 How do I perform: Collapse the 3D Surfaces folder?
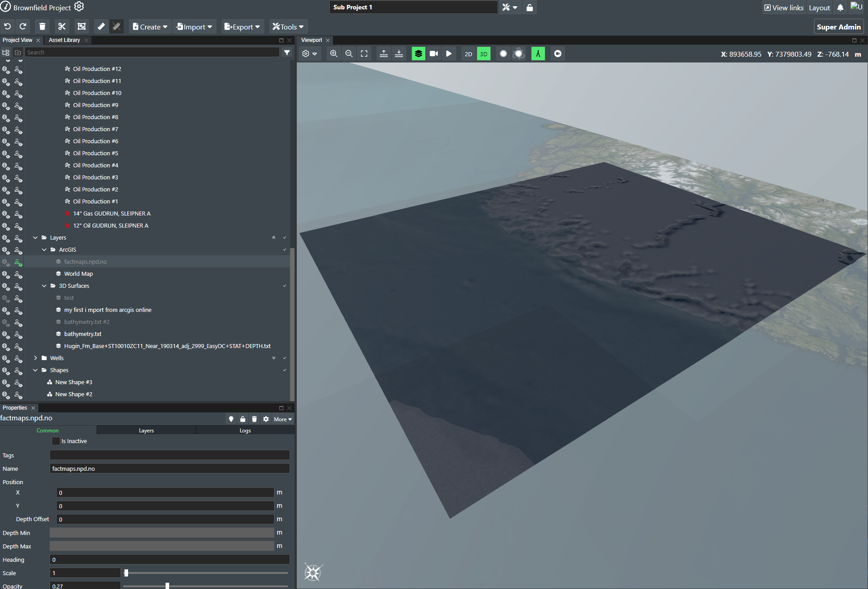44,286
